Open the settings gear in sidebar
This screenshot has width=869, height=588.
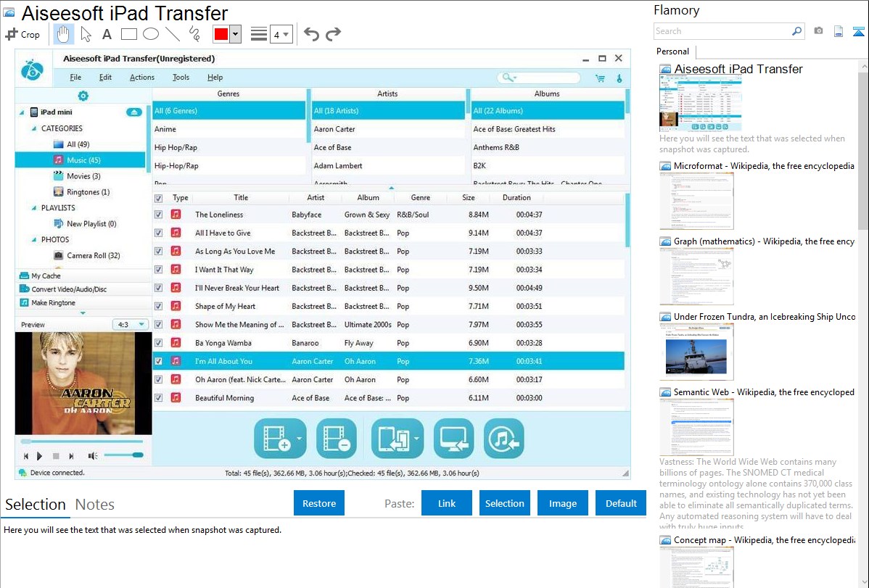(83, 96)
